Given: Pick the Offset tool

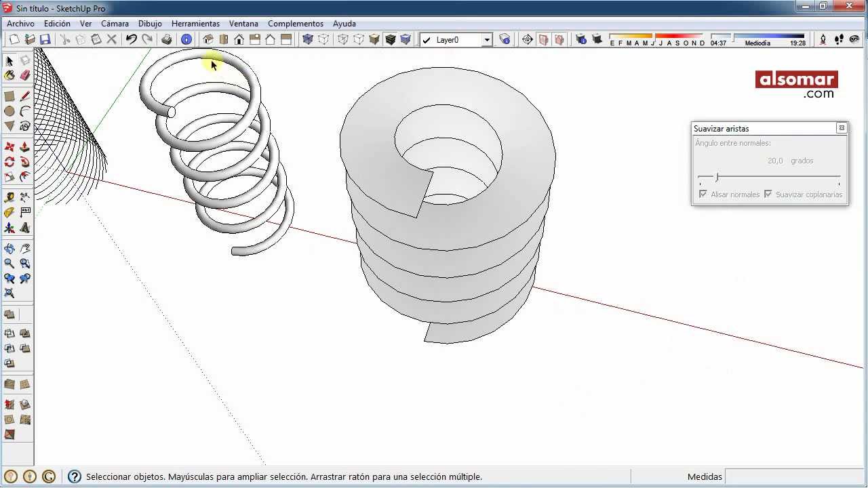Looking at the screenshot, I should (x=25, y=177).
